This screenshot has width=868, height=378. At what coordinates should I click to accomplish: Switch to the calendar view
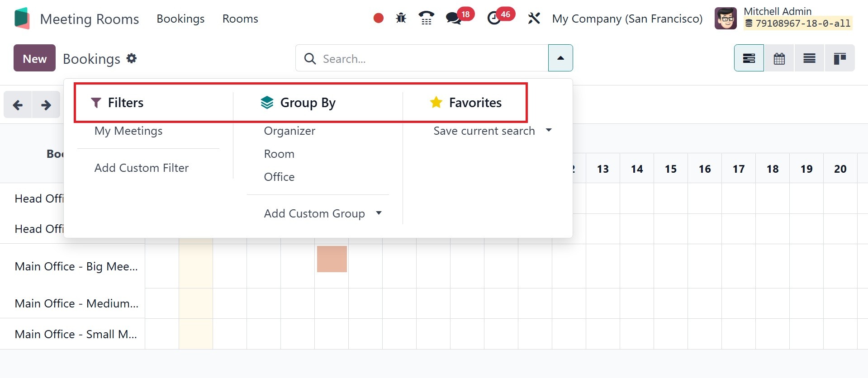point(779,58)
